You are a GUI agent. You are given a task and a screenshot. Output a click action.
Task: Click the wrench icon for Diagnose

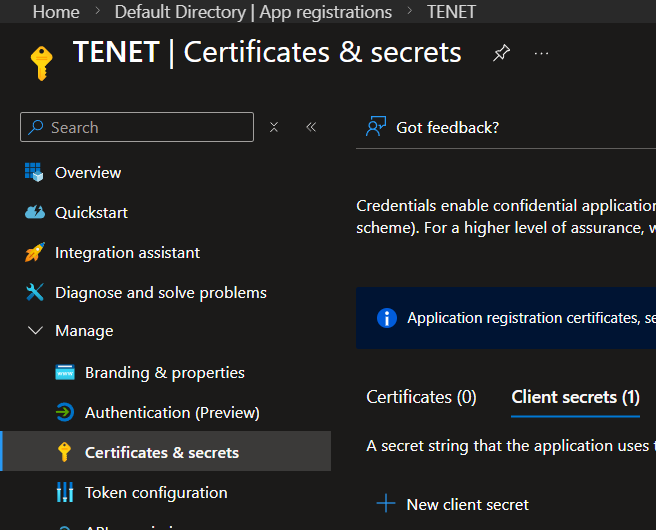click(x=35, y=292)
